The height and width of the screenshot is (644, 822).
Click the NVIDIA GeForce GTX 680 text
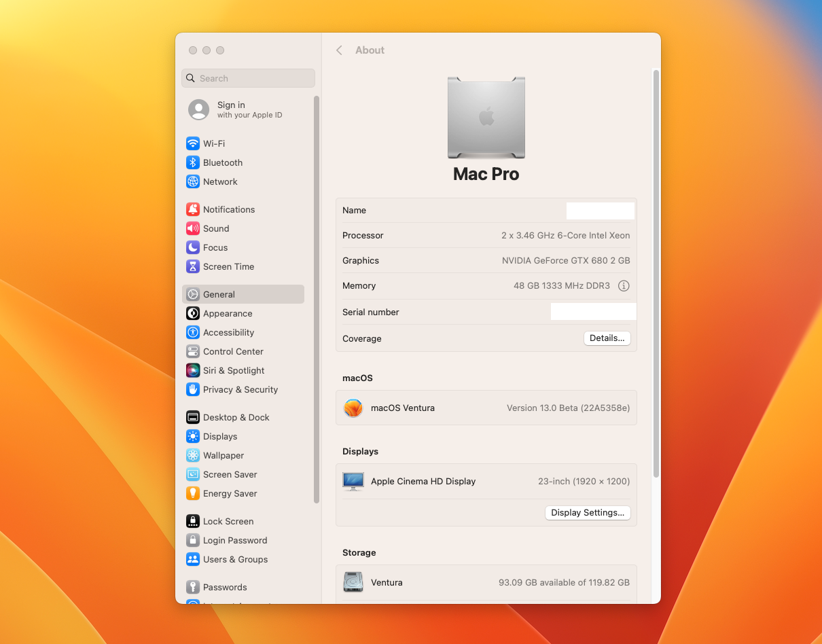point(566,260)
